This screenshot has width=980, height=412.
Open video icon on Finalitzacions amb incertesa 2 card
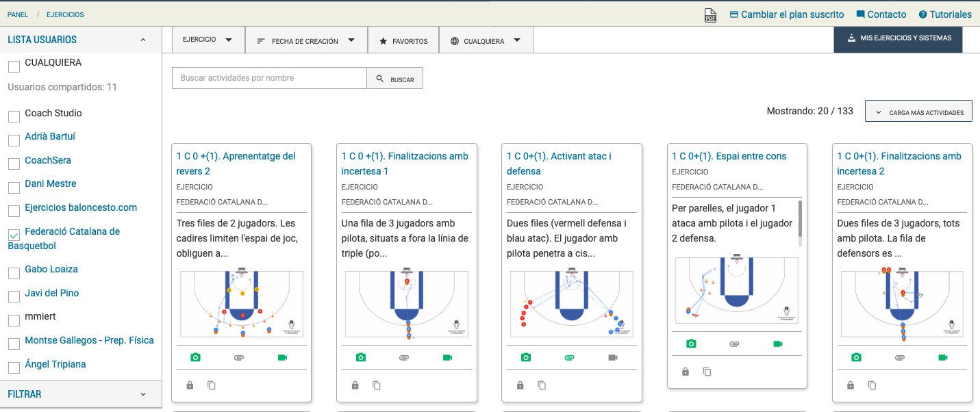click(x=943, y=357)
